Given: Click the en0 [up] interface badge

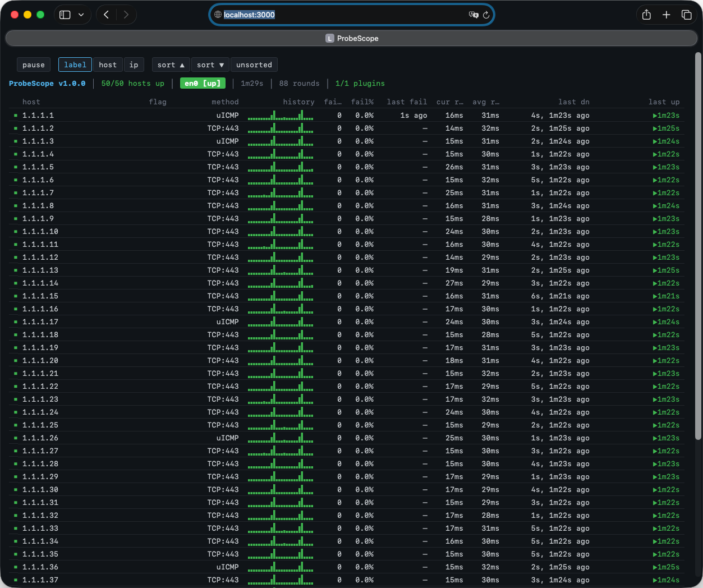Looking at the screenshot, I should (203, 83).
